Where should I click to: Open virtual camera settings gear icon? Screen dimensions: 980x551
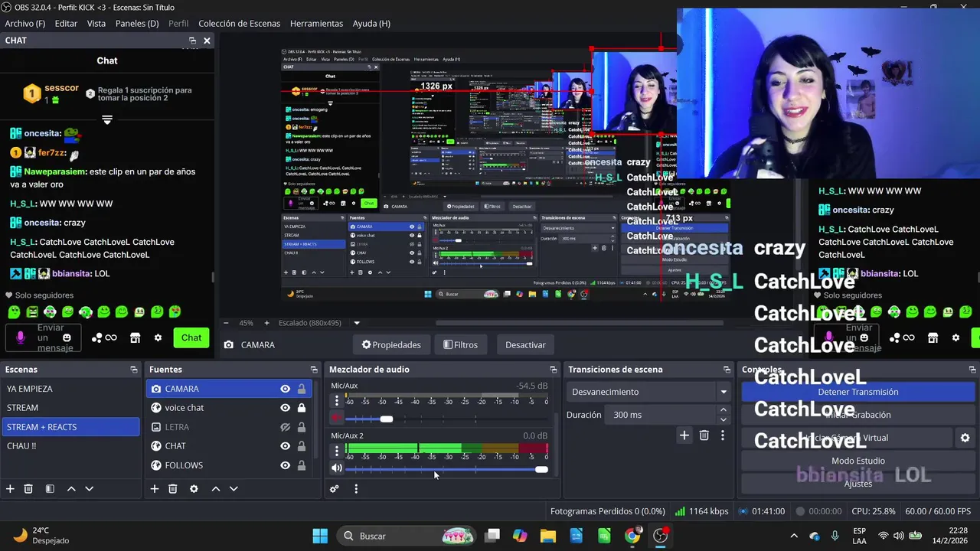tap(965, 438)
